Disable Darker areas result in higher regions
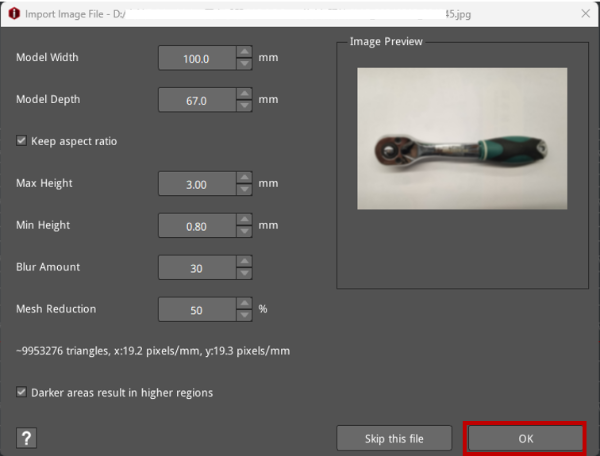This screenshot has height=456, width=600. click(22, 392)
